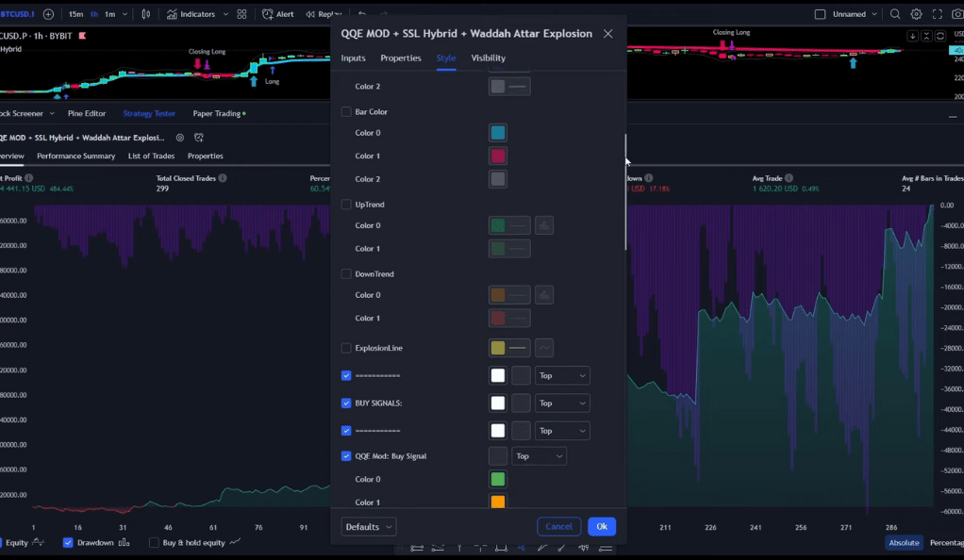
Task: Click the Cancel button
Action: [558, 526]
